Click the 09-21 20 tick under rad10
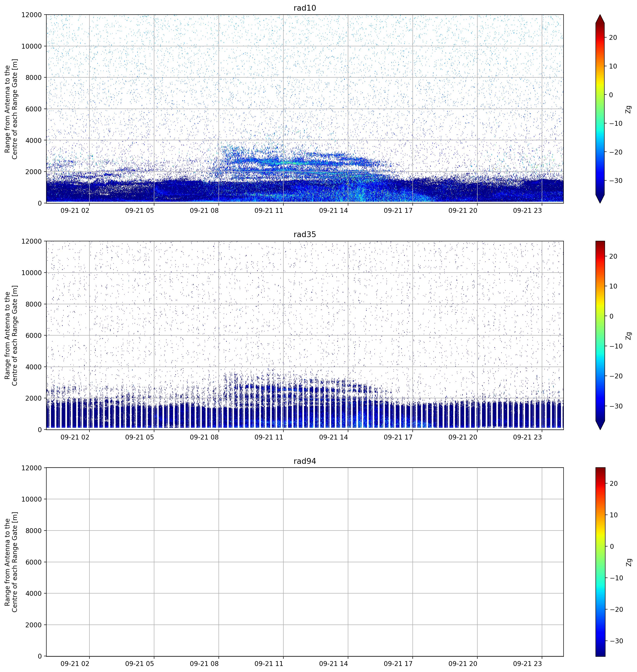This screenshot has height=672, width=637. [463, 210]
